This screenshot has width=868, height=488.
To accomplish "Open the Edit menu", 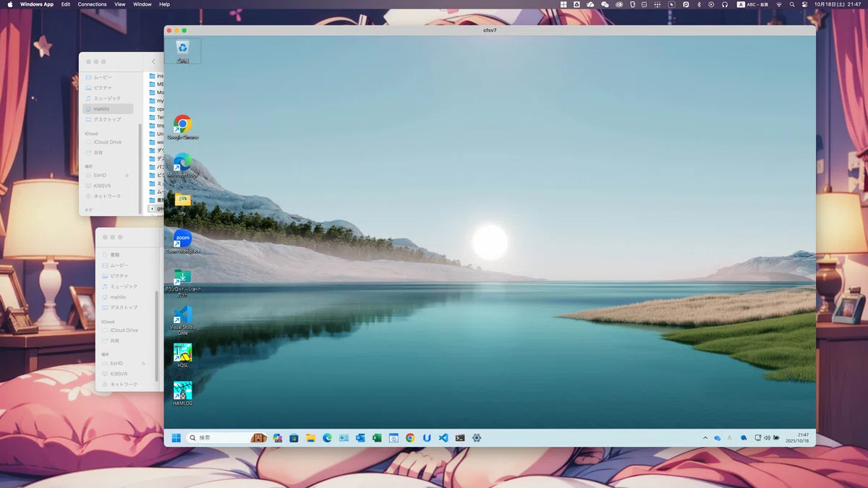I will pyautogui.click(x=66, y=4).
